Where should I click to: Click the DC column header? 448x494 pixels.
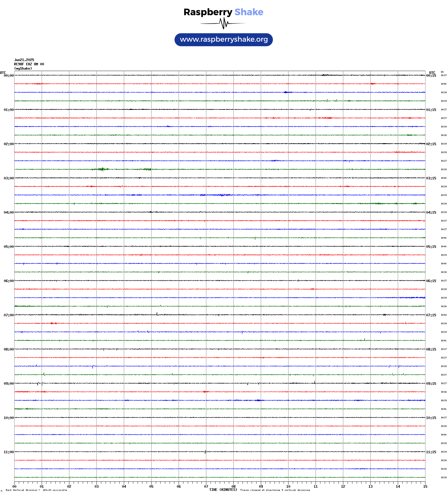442,72
